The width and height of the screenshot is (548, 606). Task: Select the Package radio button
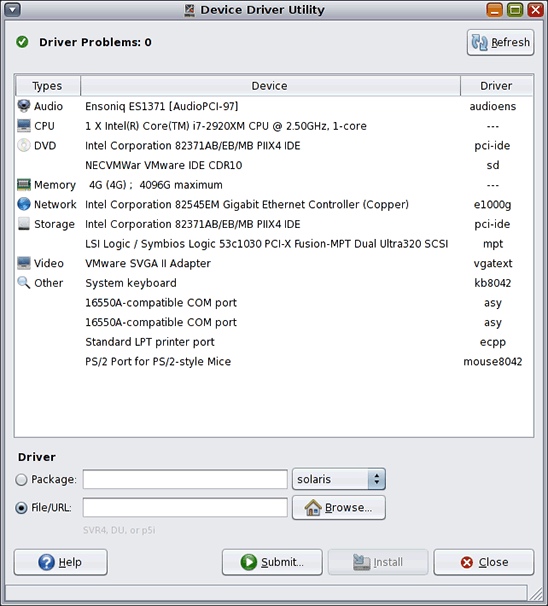click(21, 480)
